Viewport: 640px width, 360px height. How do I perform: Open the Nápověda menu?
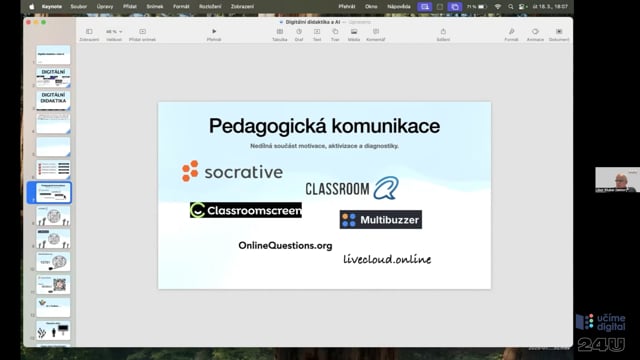coord(399,7)
